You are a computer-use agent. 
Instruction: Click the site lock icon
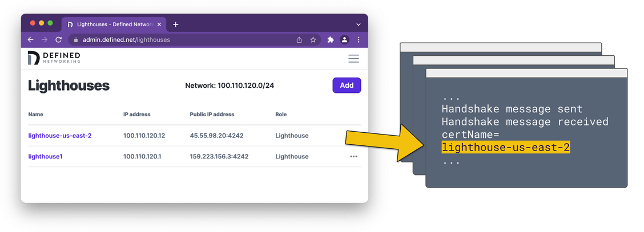tap(75, 40)
